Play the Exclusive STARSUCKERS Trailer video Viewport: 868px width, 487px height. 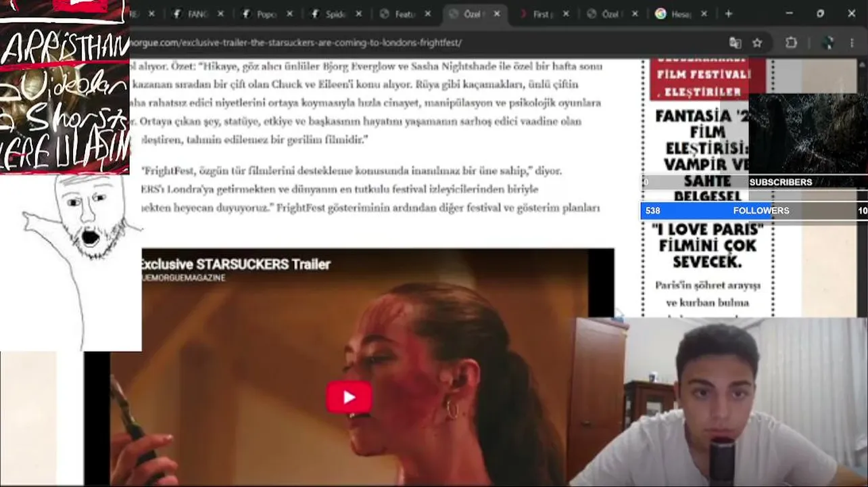tap(349, 397)
